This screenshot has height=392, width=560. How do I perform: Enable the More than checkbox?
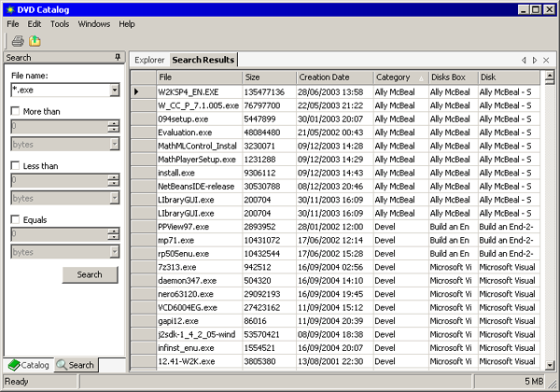pyautogui.click(x=14, y=111)
